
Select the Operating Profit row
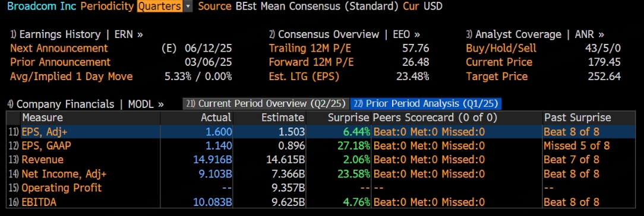click(x=322, y=188)
